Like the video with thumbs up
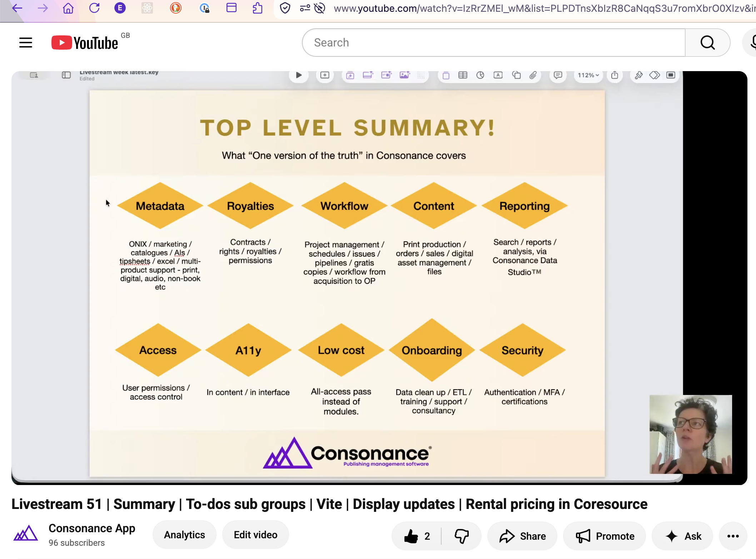 coord(417,536)
